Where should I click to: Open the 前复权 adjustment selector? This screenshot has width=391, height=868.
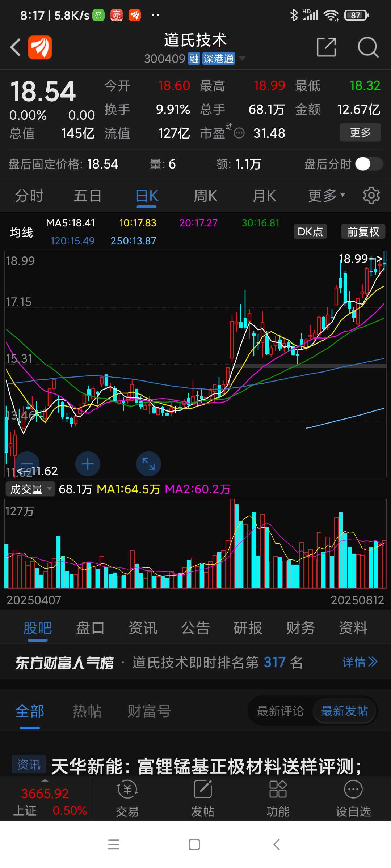click(x=363, y=231)
